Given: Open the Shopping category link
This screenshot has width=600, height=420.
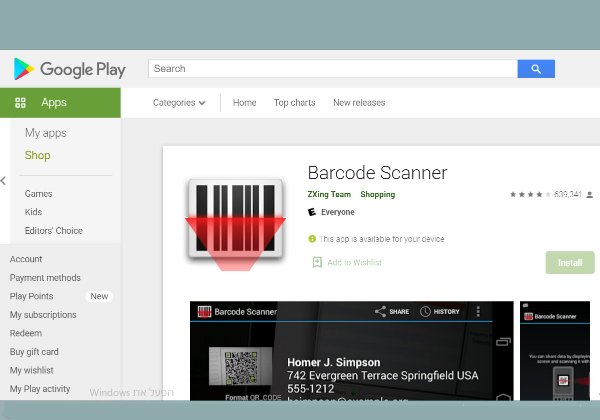Looking at the screenshot, I should click(x=377, y=195).
